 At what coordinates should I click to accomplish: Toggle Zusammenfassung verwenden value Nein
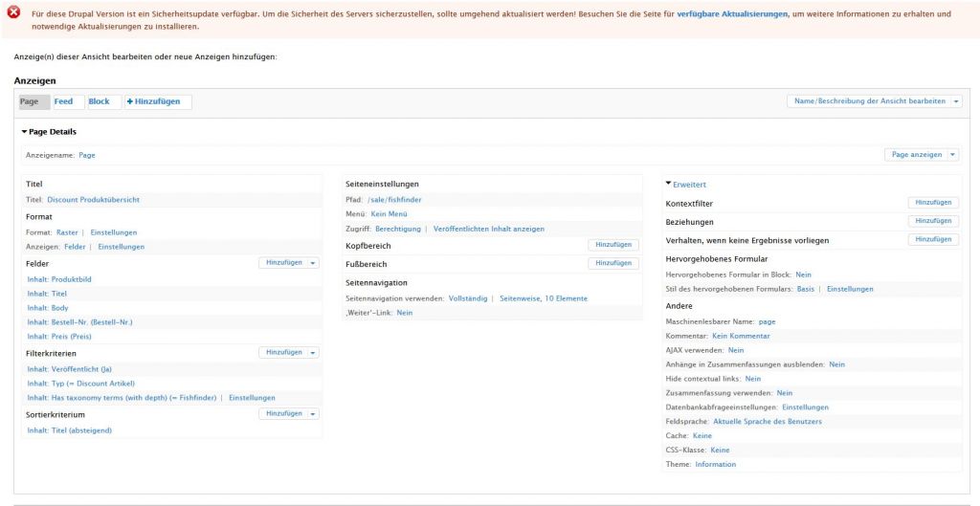pos(785,393)
